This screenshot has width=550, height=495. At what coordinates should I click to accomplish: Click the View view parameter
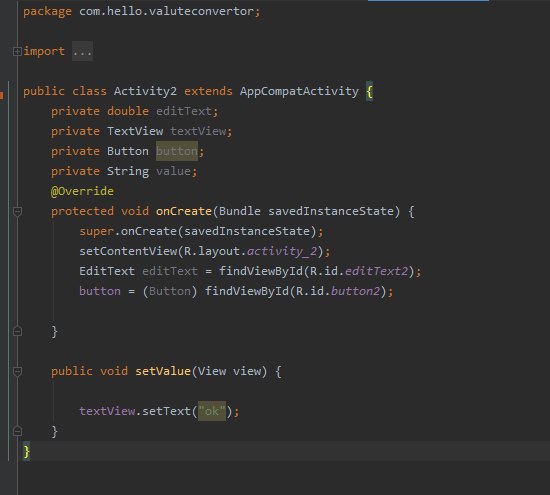pyautogui.click(x=229, y=371)
